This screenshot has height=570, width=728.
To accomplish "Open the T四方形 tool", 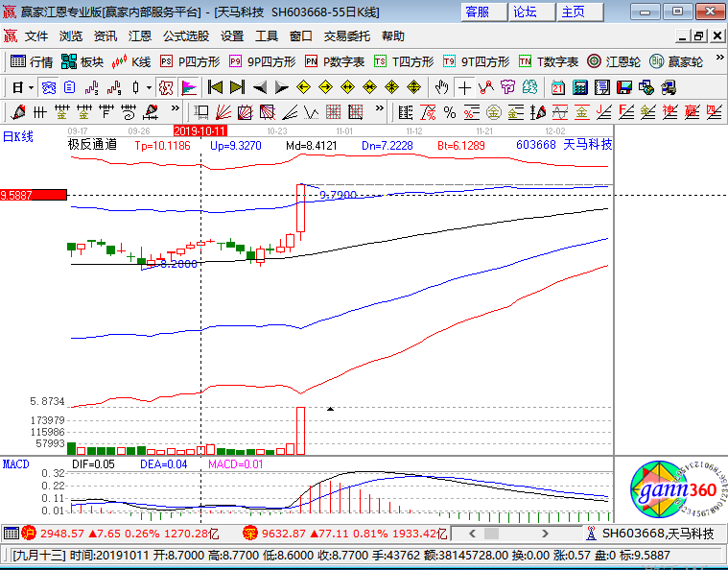I will point(404,61).
